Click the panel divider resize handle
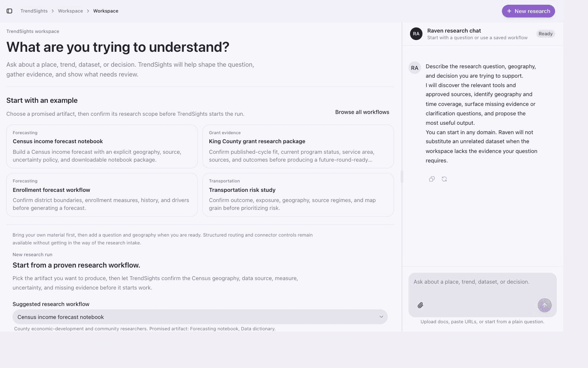 (x=402, y=177)
